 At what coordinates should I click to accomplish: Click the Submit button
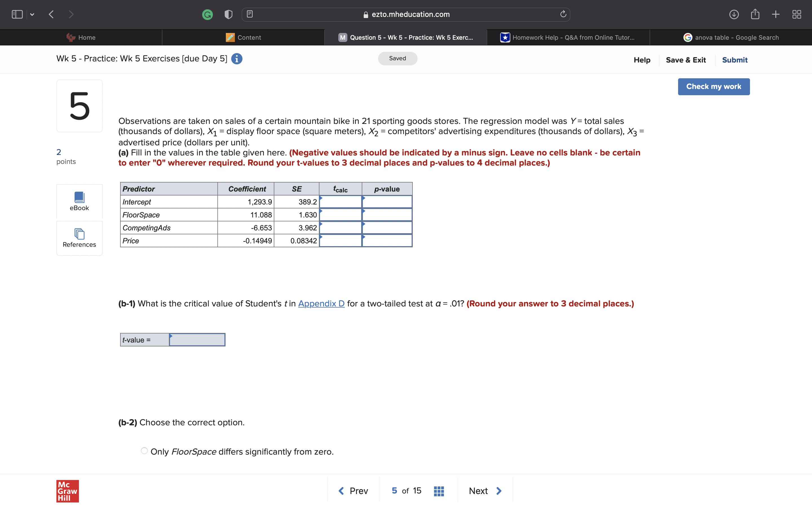(x=735, y=59)
